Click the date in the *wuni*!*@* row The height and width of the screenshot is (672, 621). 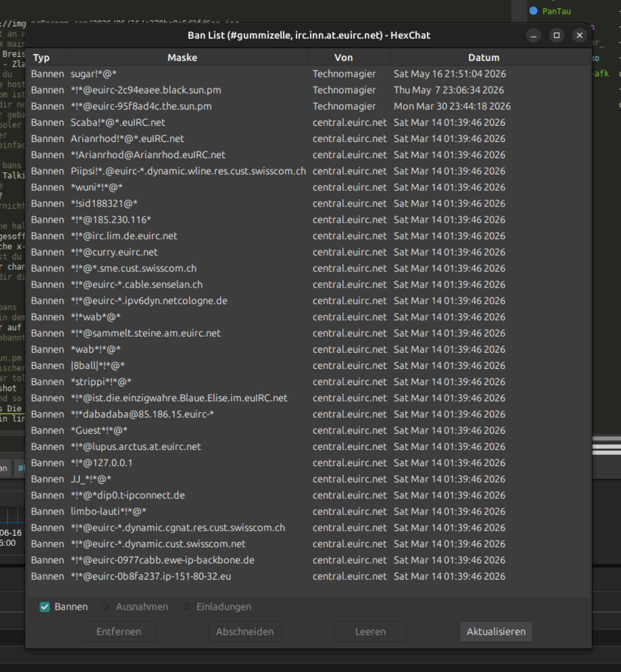click(449, 187)
